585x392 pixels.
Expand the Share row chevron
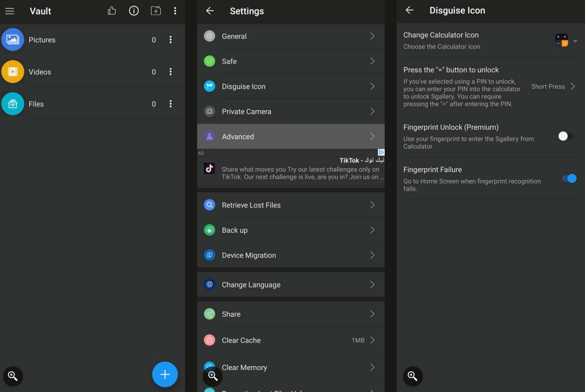click(x=372, y=314)
